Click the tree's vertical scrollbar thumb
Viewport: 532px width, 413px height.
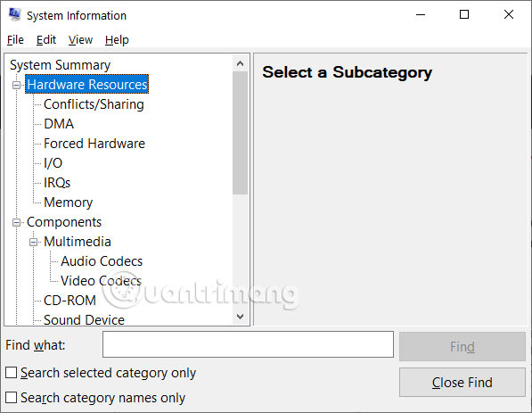[241, 133]
